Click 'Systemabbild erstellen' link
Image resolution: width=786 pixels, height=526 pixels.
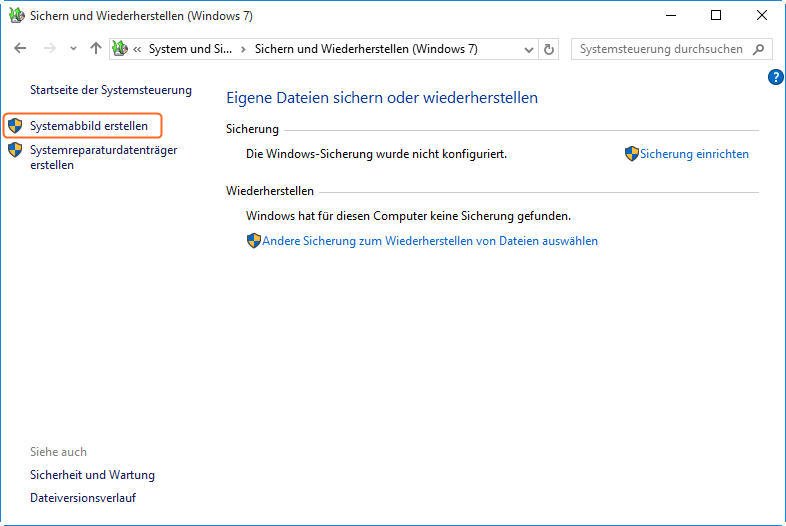click(x=89, y=126)
